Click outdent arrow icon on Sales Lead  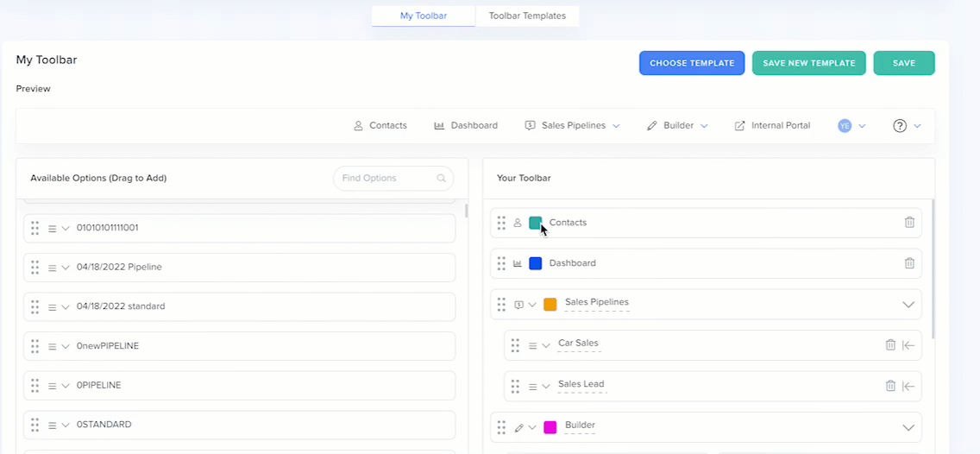click(x=908, y=387)
